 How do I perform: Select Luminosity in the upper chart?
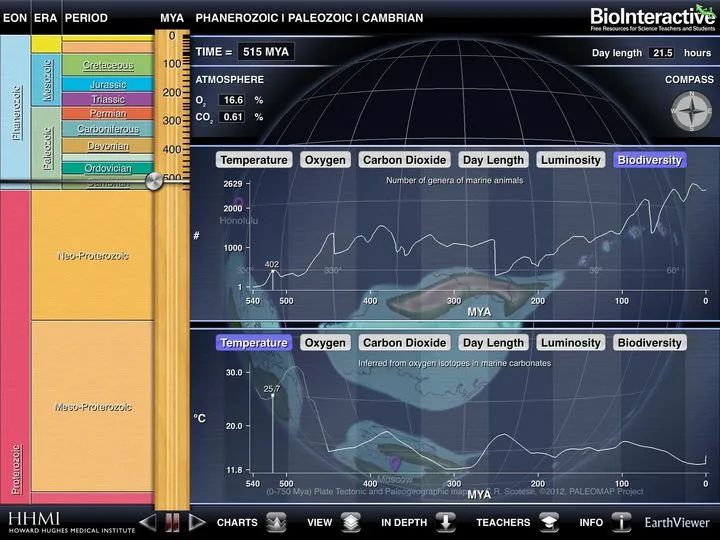point(570,160)
